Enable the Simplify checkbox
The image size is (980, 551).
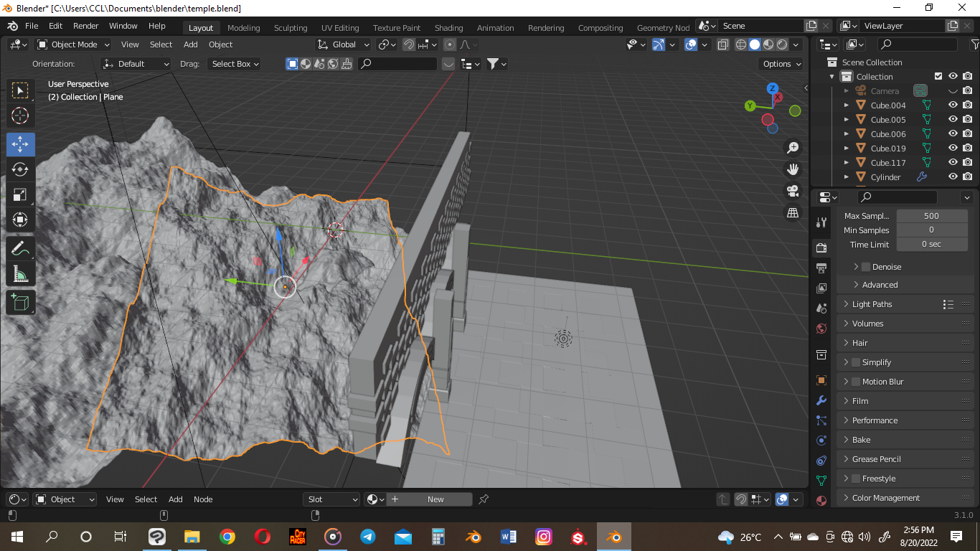pyautogui.click(x=856, y=362)
